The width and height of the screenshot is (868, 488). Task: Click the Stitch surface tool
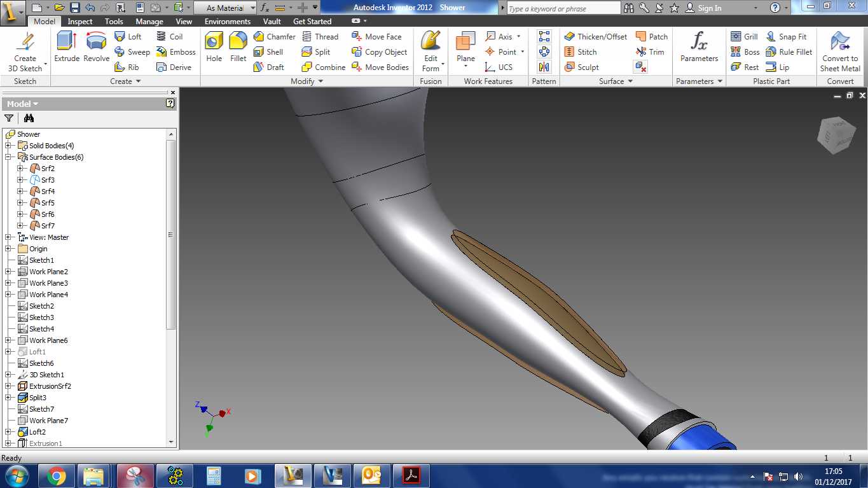coord(581,52)
